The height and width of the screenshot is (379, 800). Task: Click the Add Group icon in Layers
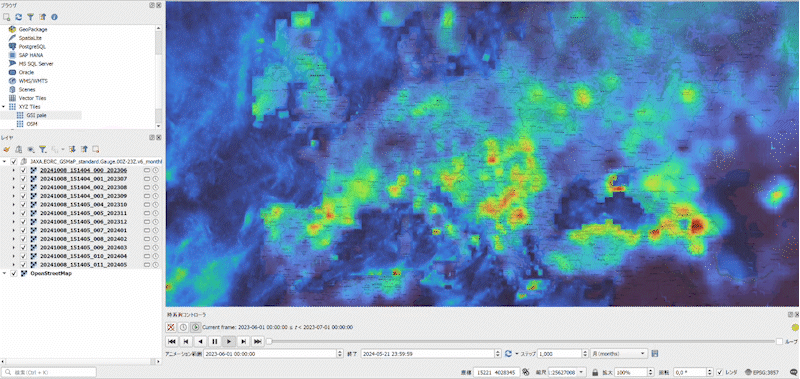[19, 149]
